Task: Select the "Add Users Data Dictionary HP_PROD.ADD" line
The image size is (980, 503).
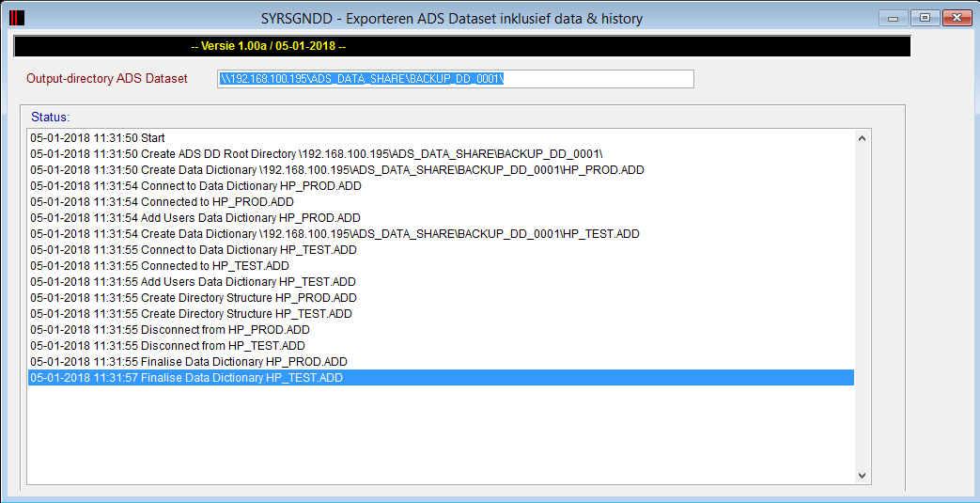Action: tap(442, 218)
